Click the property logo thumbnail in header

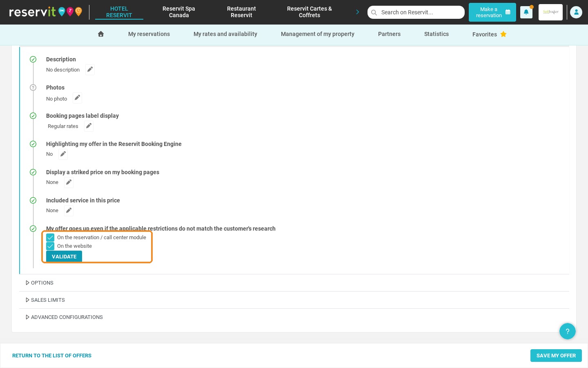click(550, 12)
